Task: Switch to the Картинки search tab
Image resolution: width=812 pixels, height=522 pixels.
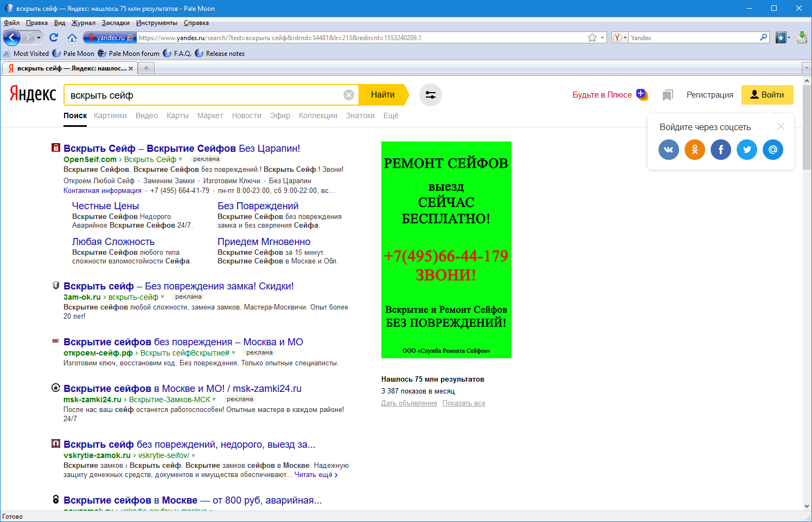Action: (110, 115)
